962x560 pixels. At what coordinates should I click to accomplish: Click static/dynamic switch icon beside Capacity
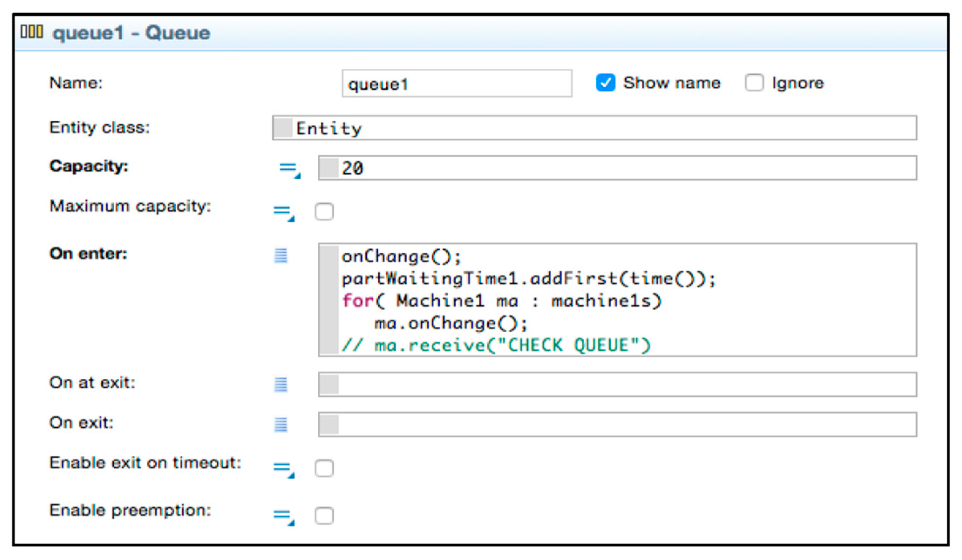290,170
